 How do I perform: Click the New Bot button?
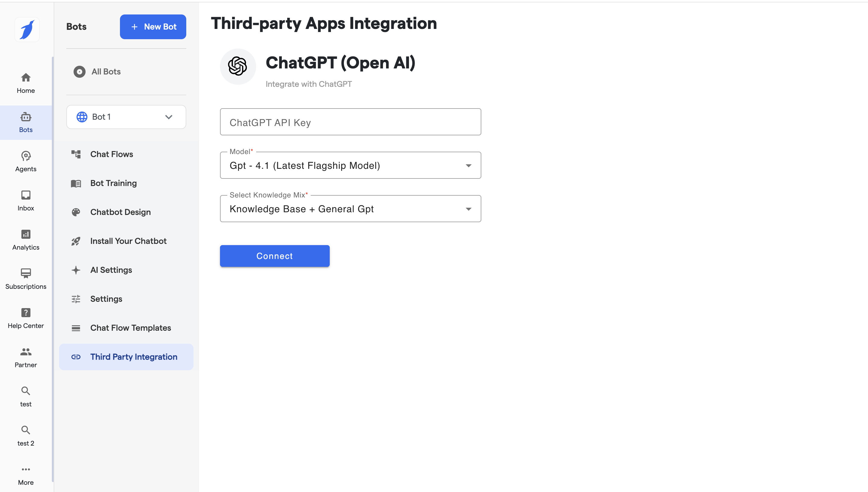pos(153,27)
